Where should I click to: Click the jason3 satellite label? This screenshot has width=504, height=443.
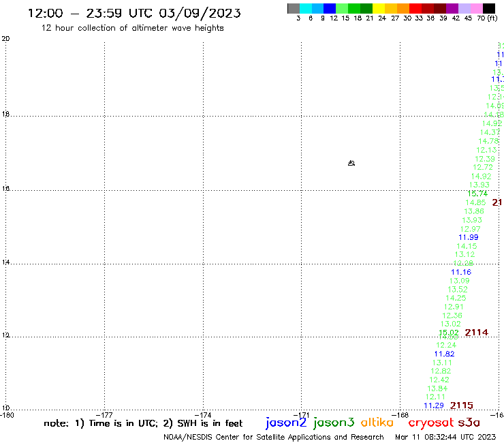coord(334,423)
